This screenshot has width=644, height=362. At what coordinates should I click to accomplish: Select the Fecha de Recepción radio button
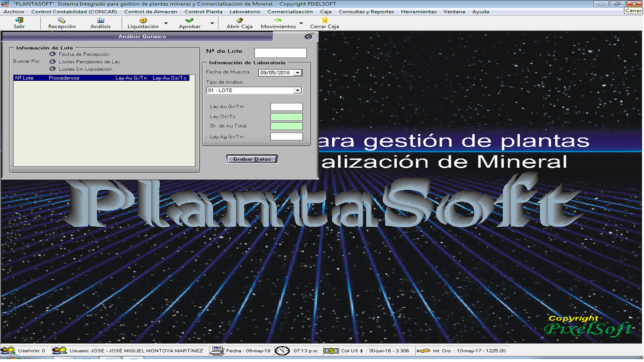point(52,54)
